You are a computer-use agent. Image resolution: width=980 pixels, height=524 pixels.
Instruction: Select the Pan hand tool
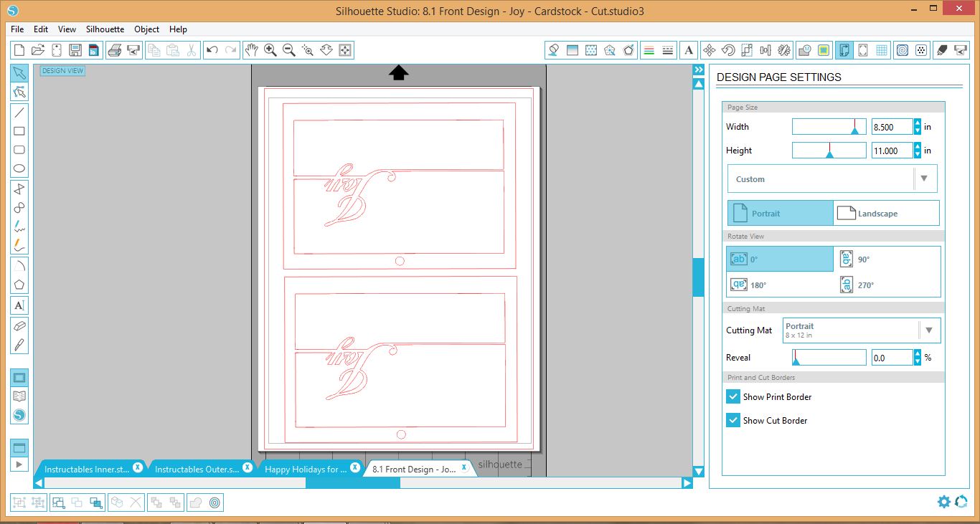(251, 50)
